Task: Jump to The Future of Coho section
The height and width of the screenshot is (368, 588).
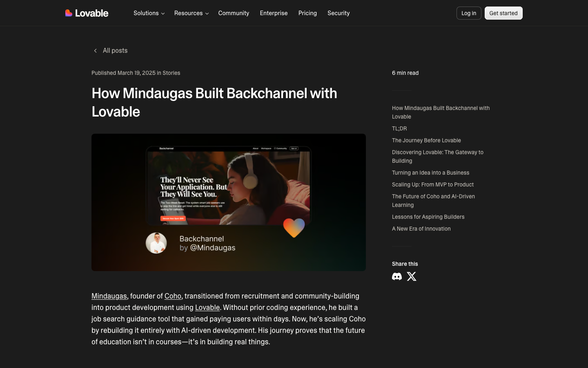Action: pos(433,200)
